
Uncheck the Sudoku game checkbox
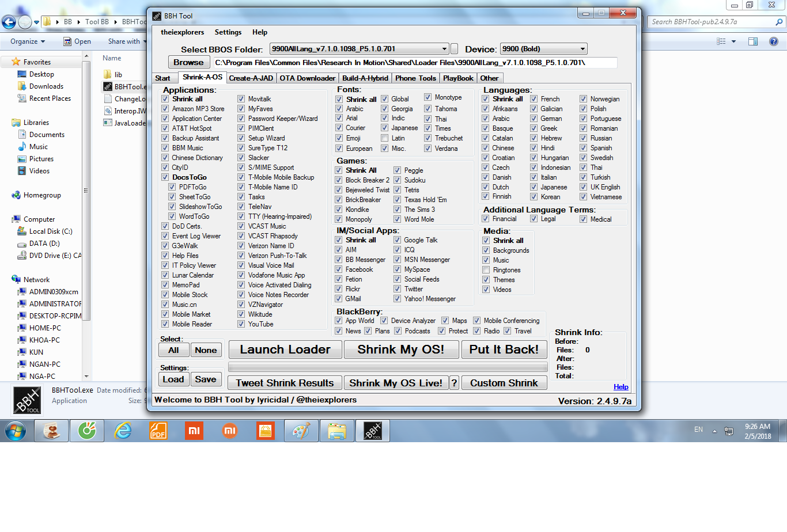tap(397, 180)
